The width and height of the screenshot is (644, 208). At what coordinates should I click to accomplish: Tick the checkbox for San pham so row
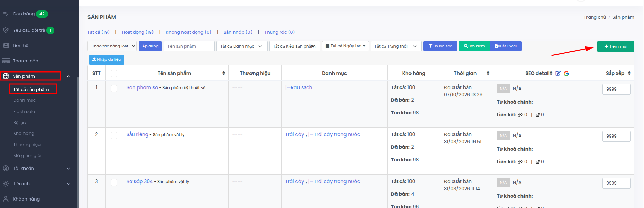pyautogui.click(x=114, y=89)
